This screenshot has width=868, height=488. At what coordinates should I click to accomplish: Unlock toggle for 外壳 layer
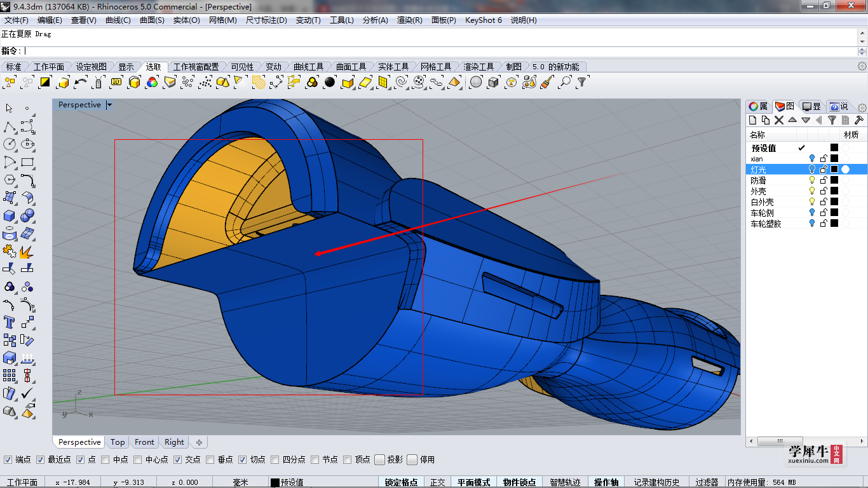point(824,191)
